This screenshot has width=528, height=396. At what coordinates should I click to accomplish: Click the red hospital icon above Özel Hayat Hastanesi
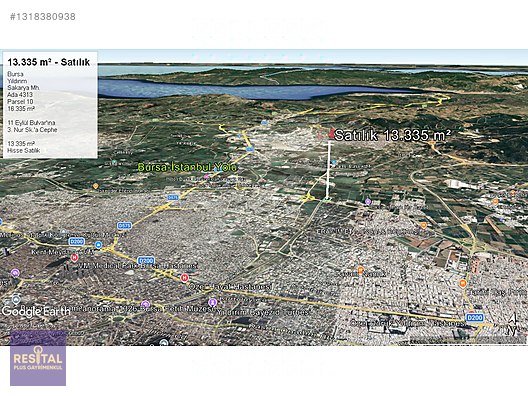coord(184,278)
